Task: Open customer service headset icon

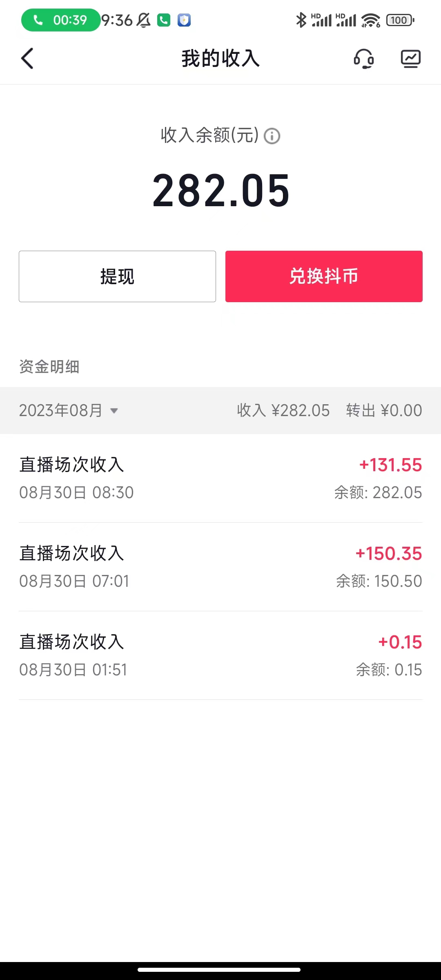Action: coord(363,58)
